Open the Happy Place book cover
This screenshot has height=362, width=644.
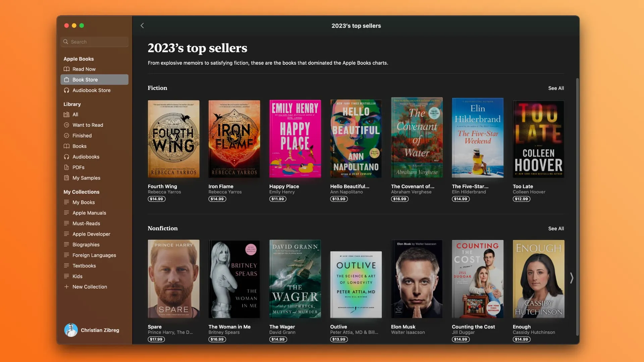[295, 139]
